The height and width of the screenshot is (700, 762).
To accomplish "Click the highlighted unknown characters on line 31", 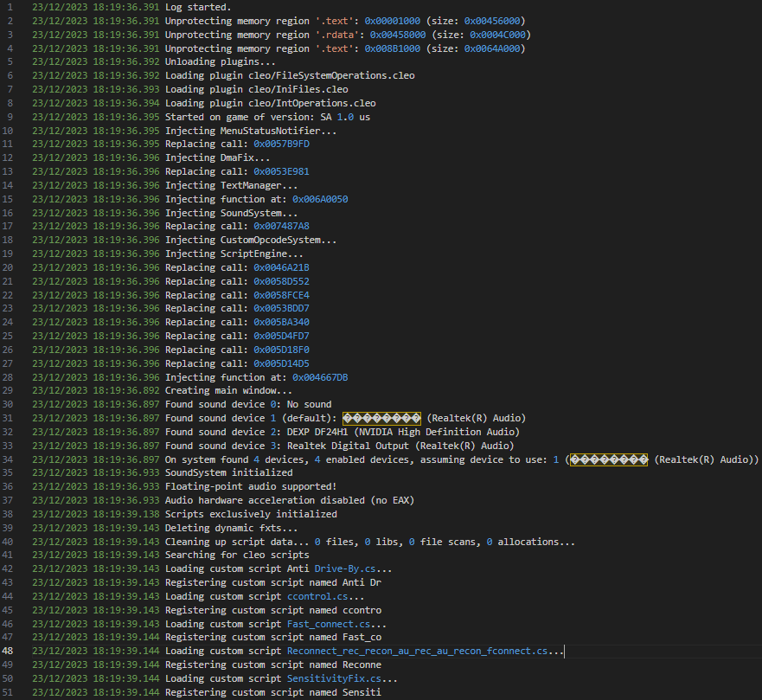I will pos(381,419).
